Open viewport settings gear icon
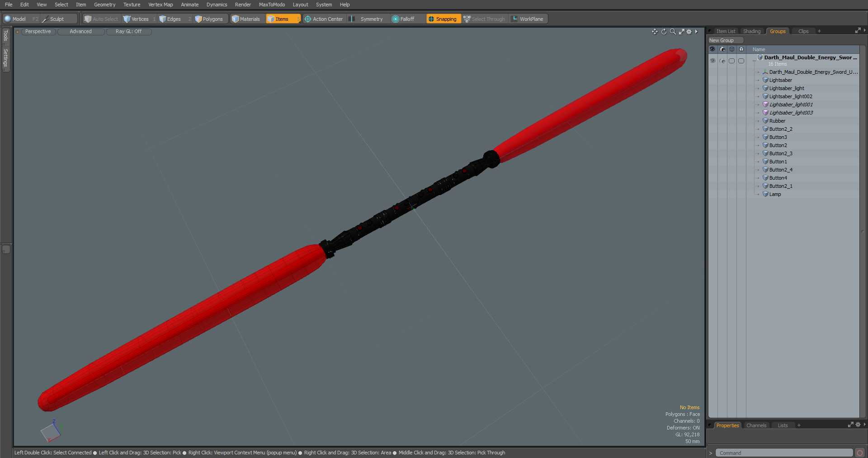Screen dimensions: 868x458 pos(689,32)
